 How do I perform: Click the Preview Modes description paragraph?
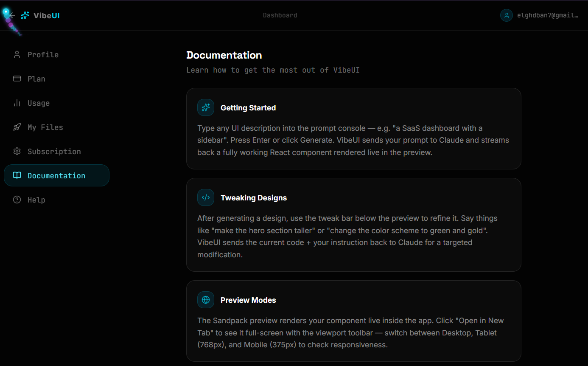click(x=350, y=332)
